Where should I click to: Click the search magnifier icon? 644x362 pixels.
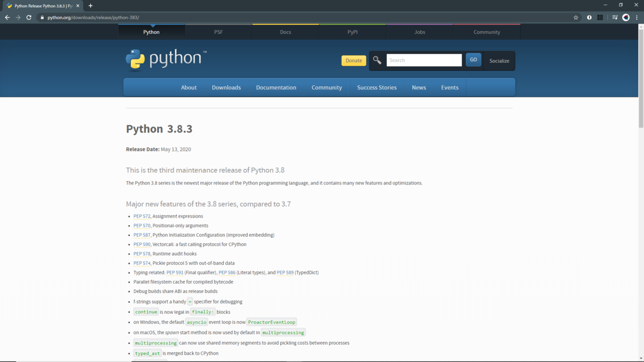(377, 60)
